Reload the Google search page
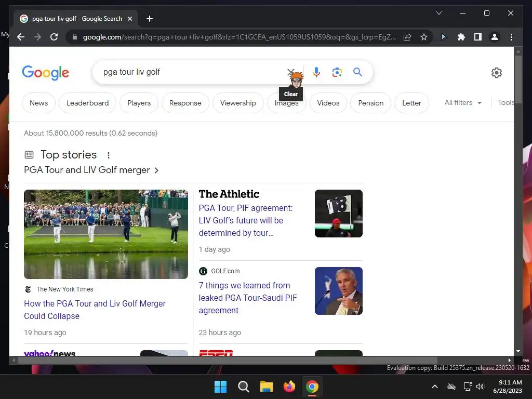Viewport: 532px width, 399px height. tap(54, 37)
